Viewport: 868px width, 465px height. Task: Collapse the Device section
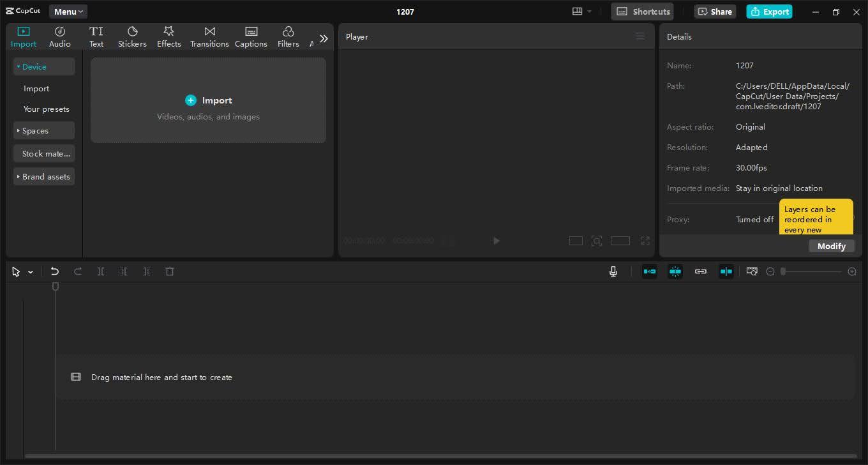pos(44,66)
